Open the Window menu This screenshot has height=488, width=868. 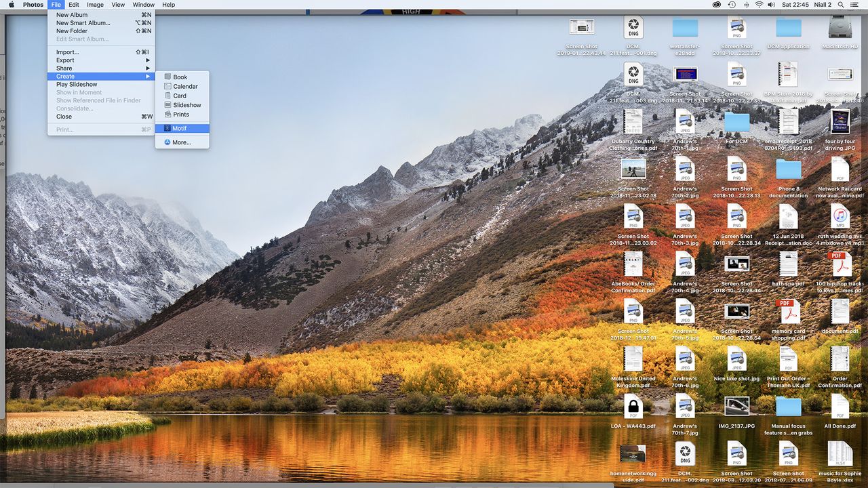coord(143,5)
